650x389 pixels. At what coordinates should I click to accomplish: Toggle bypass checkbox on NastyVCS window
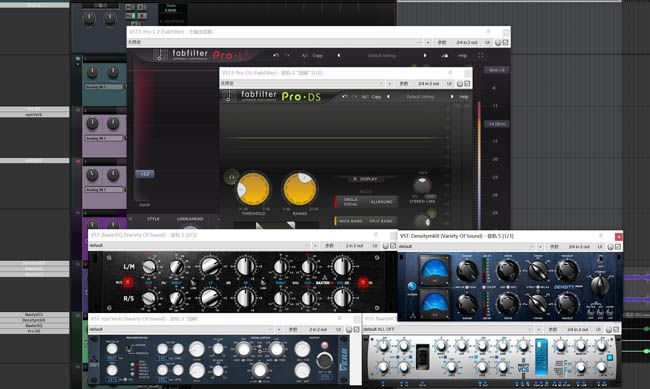pyautogui.click(x=616, y=329)
